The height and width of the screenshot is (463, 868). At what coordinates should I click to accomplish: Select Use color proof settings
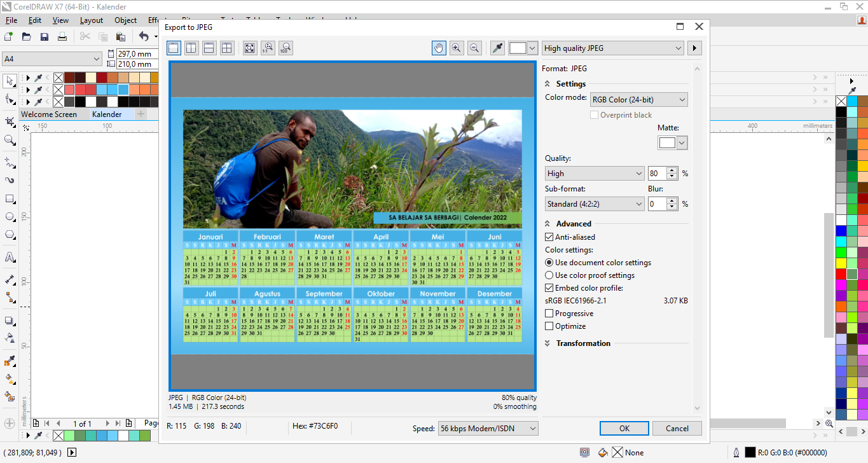pyautogui.click(x=549, y=275)
